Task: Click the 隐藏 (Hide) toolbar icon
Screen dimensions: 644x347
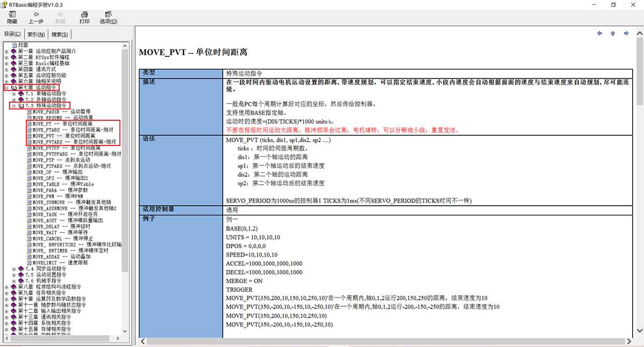Action: (x=12, y=15)
